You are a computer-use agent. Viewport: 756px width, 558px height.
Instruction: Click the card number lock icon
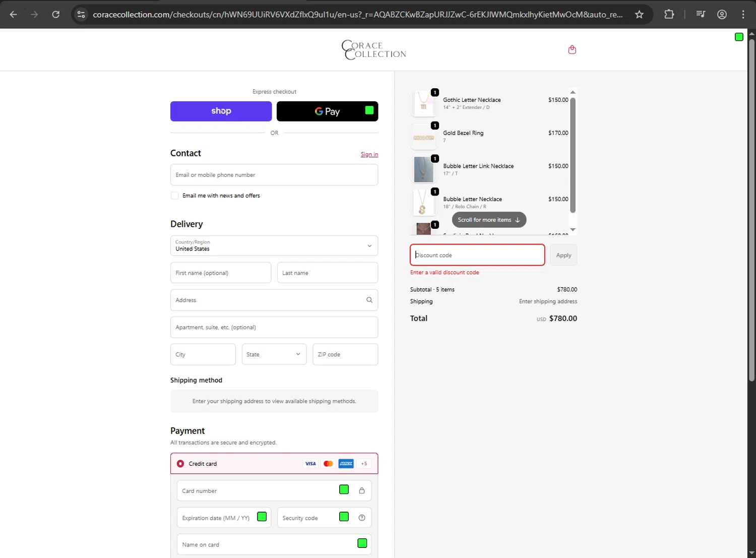362,490
